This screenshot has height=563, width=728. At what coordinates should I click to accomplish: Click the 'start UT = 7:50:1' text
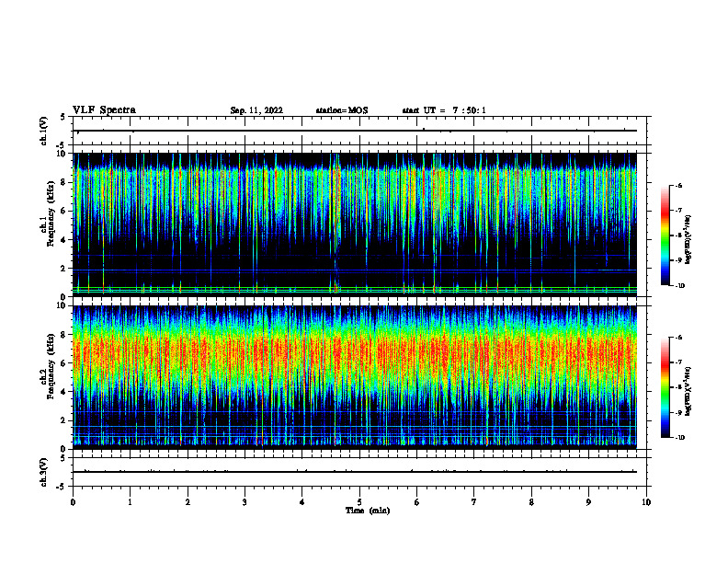click(x=444, y=110)
